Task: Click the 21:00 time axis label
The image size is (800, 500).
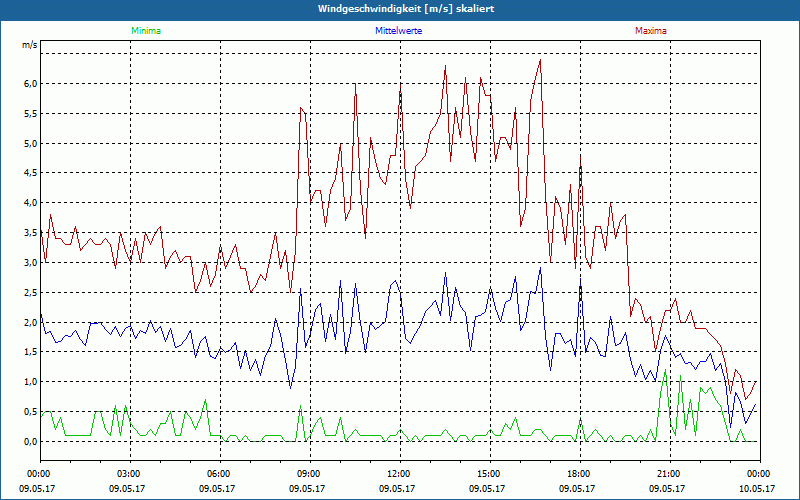Action: click(670, 474)
